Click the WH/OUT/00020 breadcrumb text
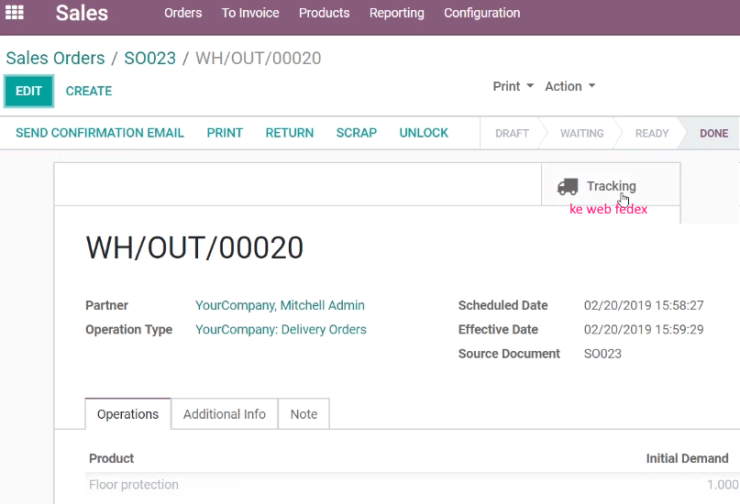 258,58
